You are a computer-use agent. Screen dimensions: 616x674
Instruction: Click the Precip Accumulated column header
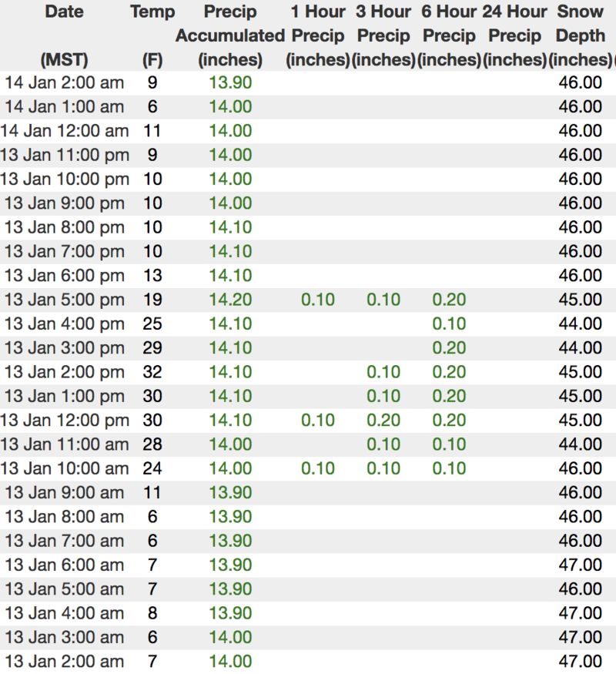click(x=230, y=35)
